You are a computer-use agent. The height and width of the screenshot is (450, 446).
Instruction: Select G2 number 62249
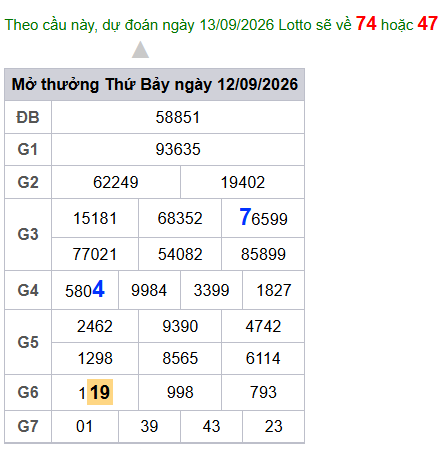[116, 182]
